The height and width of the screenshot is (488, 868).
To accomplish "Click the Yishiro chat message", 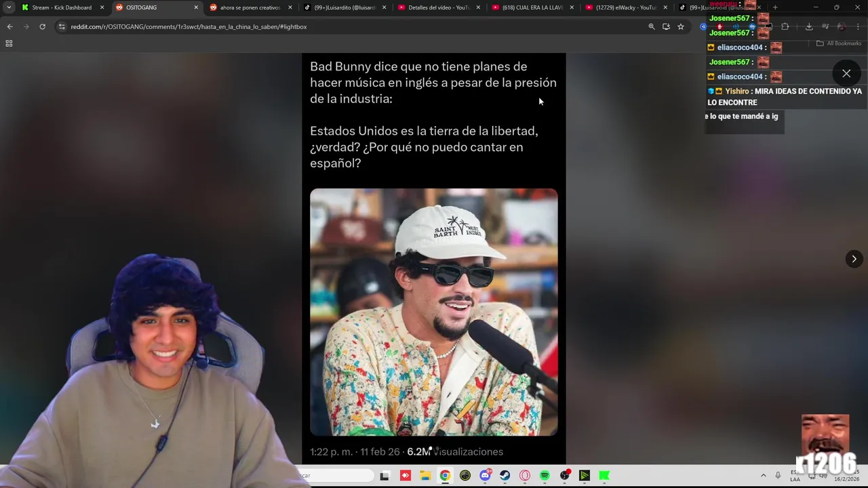I will point(785,97).
